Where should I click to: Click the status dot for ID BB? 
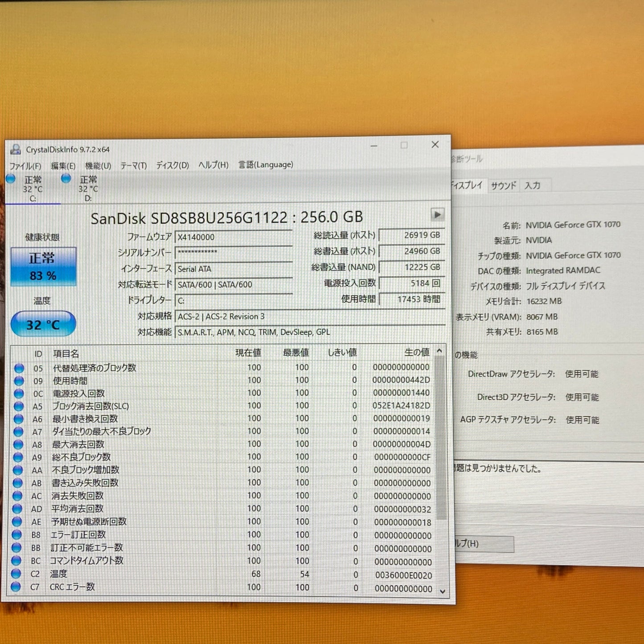coord(16,547)
